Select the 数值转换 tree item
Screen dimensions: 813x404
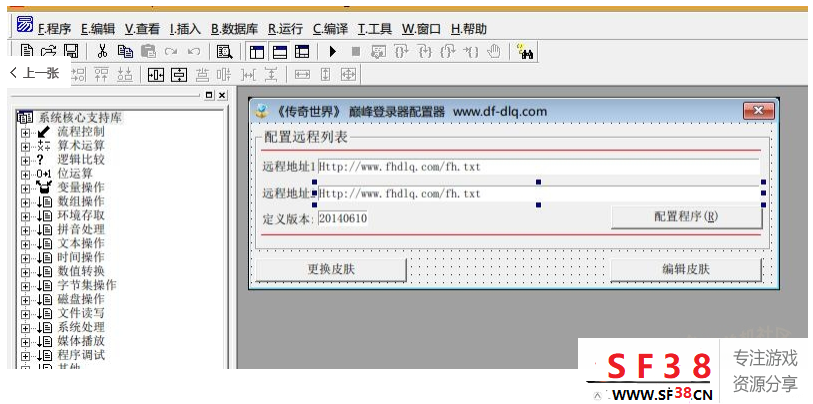point(81,271)
